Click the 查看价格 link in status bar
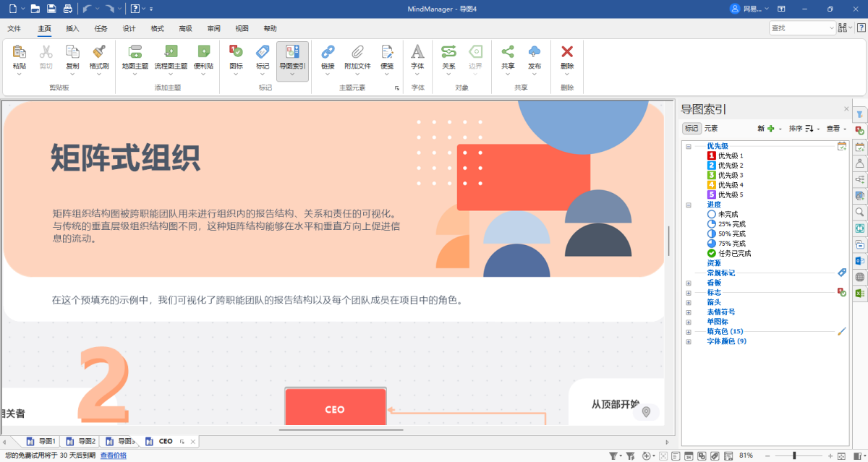The image size is (868, 462). (113, 455)
